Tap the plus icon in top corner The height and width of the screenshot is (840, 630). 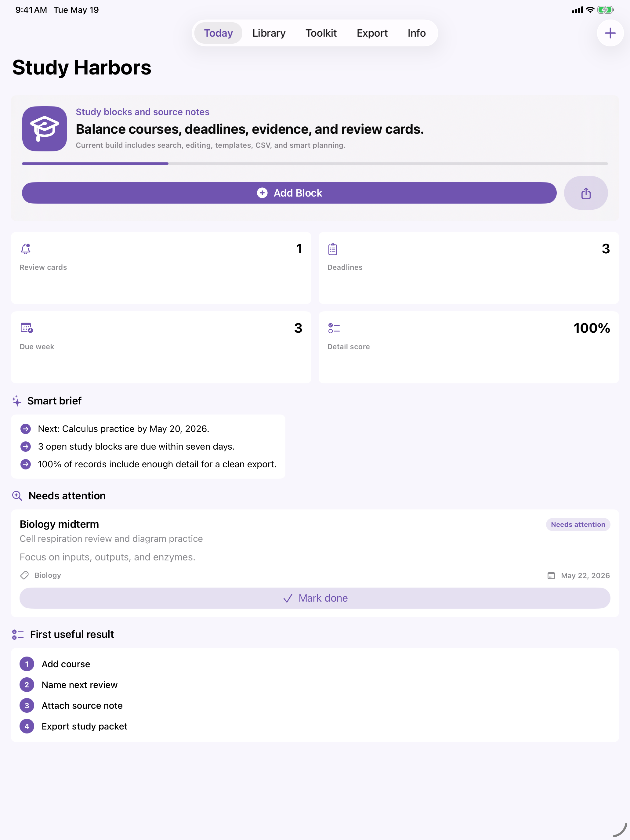[610, 33]
